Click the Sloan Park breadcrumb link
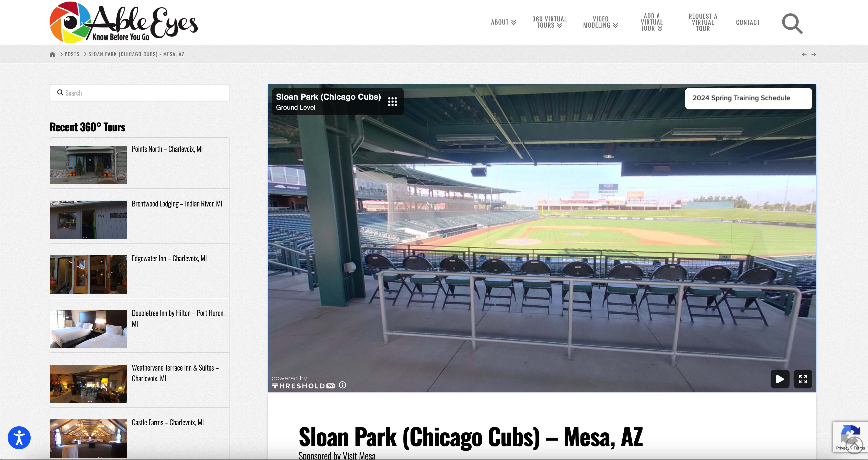The height and width of the screenshot is (460, 868). [x=136, y=54]
